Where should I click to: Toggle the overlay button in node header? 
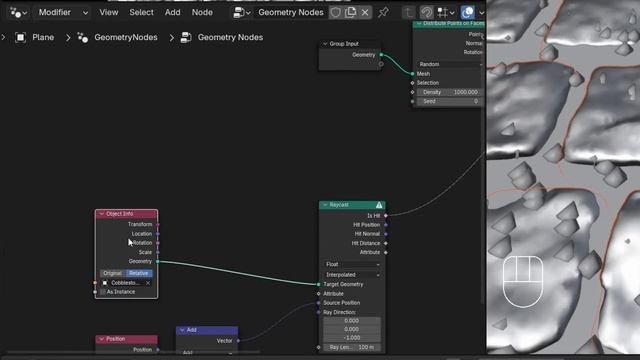[467, 13]
